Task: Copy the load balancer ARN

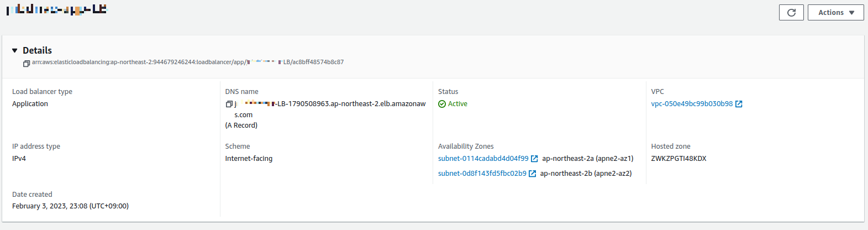Action: 27,63
